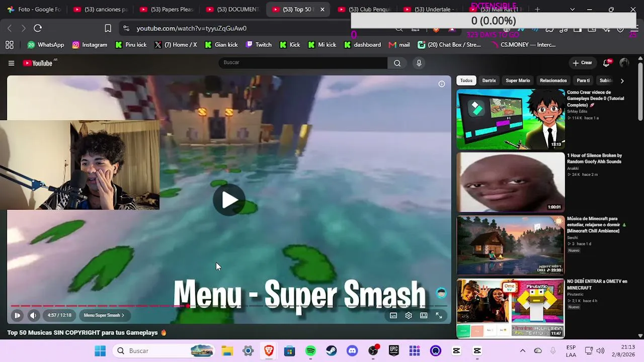644x362 pixels.
Task: Mute the video volume
Action: click(33, 315)
